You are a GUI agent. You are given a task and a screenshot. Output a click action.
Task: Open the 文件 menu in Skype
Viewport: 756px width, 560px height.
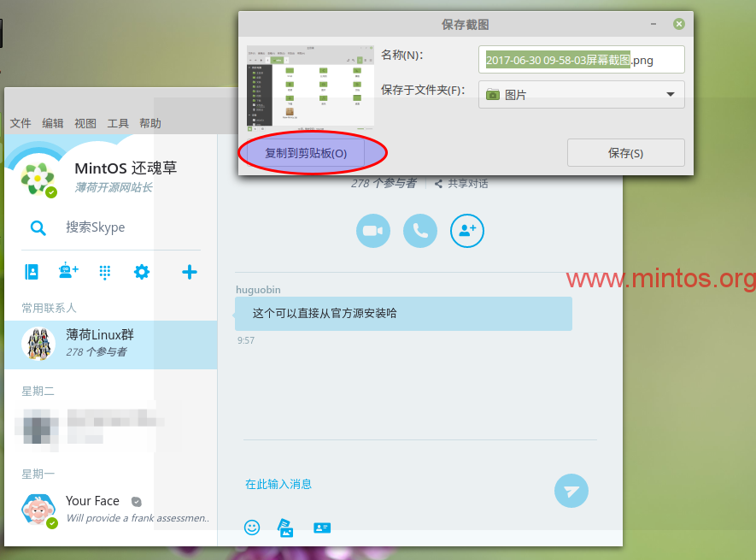click(x=21, y=123)
